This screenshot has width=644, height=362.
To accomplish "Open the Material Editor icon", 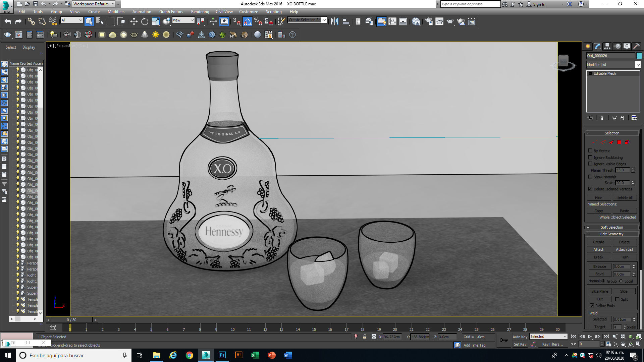I will click(416, 21).
